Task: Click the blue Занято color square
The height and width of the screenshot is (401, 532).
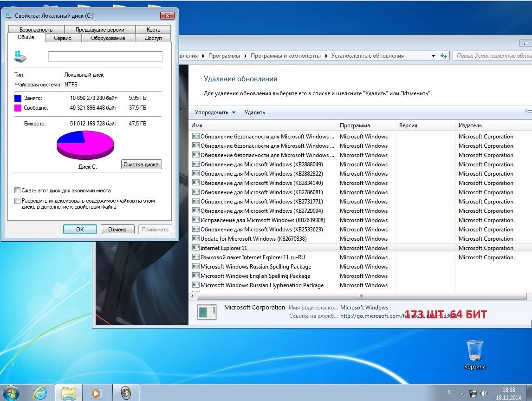Action: click(18, 98)
